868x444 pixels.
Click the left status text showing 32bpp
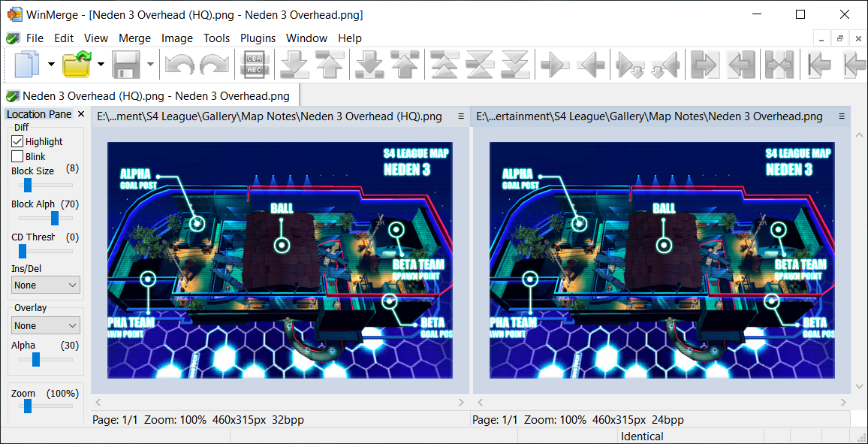(x=198, y=420)
